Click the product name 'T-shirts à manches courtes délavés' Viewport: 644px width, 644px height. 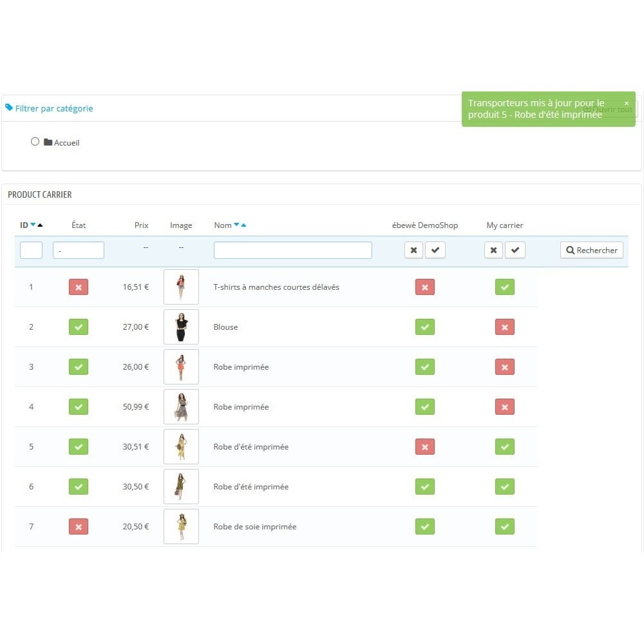point(276,287)
